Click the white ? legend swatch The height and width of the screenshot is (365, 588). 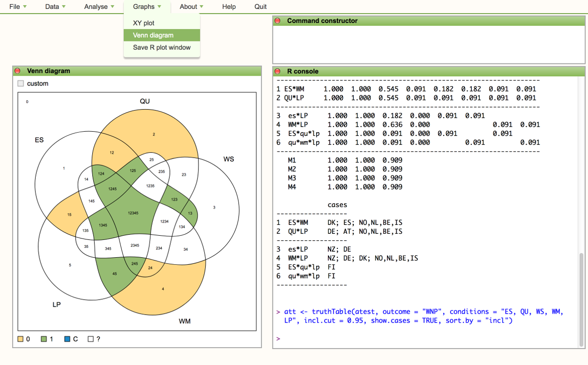tap(91, 339)
